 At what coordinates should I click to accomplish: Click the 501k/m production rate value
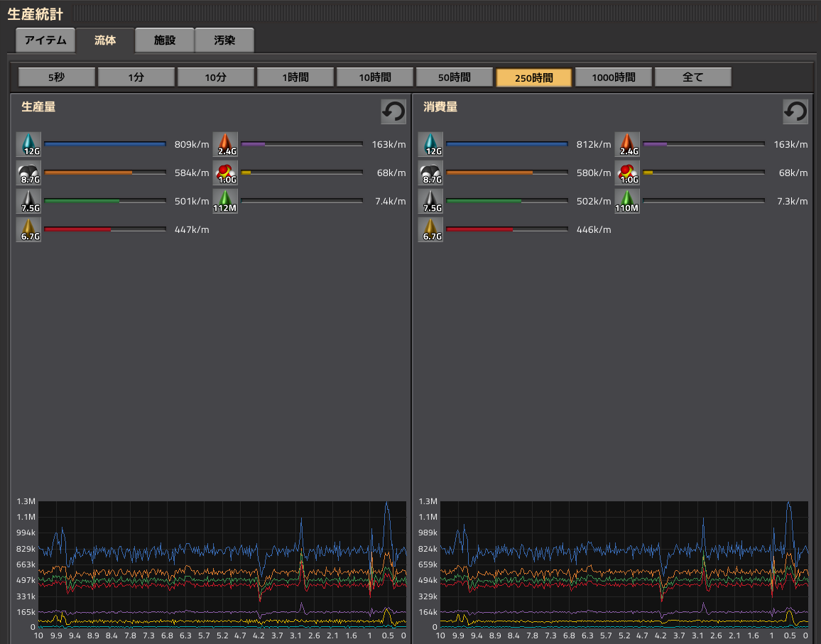pyautogui.click(x=192, y=201)
